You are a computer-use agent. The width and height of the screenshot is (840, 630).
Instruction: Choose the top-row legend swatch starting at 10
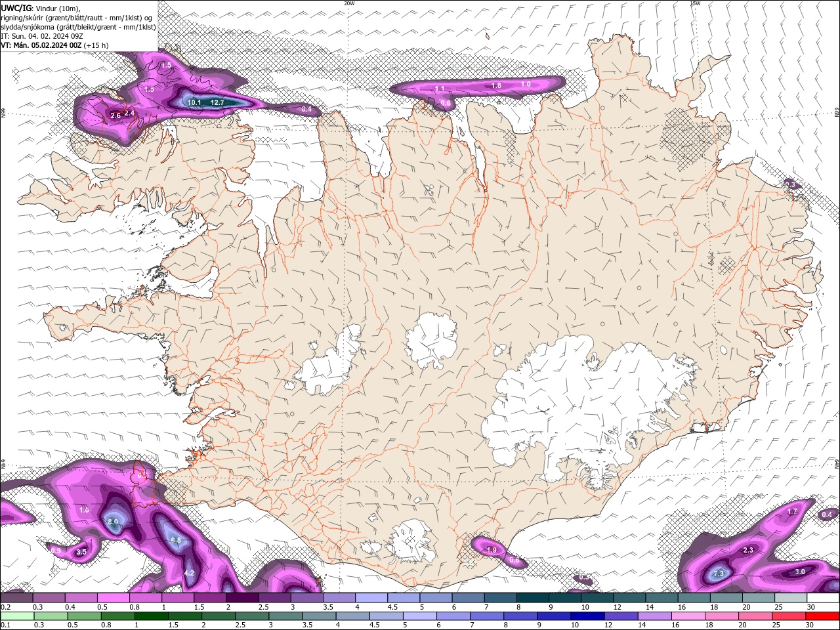click(x=597, y=598)
